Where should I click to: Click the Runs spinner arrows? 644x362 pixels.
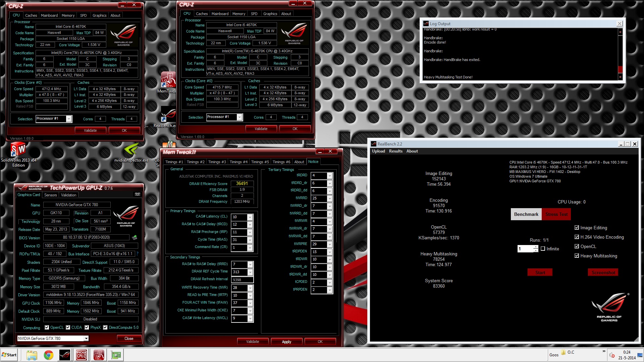click(x=536, y=249)
